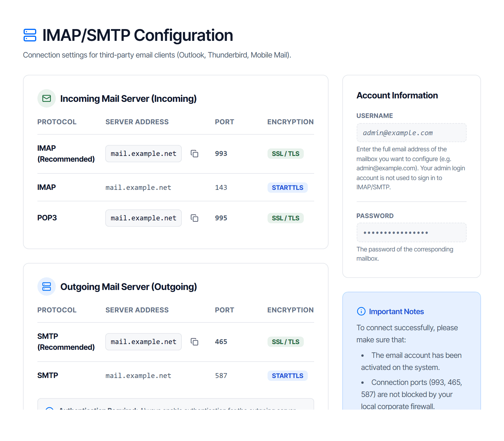Copy the POP3 server address

[194, 218]
